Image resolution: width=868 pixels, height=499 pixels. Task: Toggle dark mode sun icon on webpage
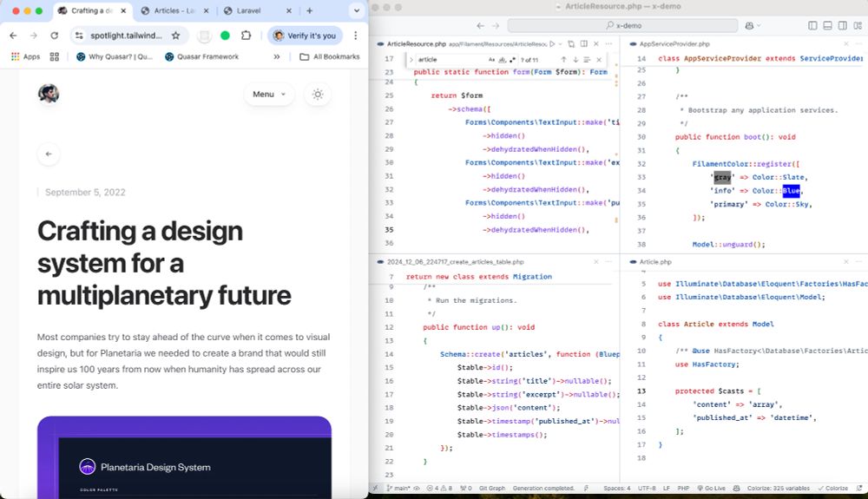click(x=318, y=94)
